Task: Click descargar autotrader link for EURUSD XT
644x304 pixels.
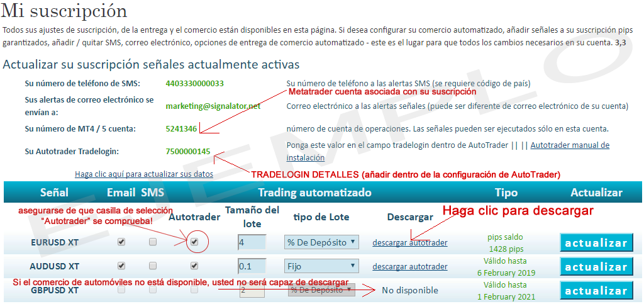Action: click(x=410, y=243)
